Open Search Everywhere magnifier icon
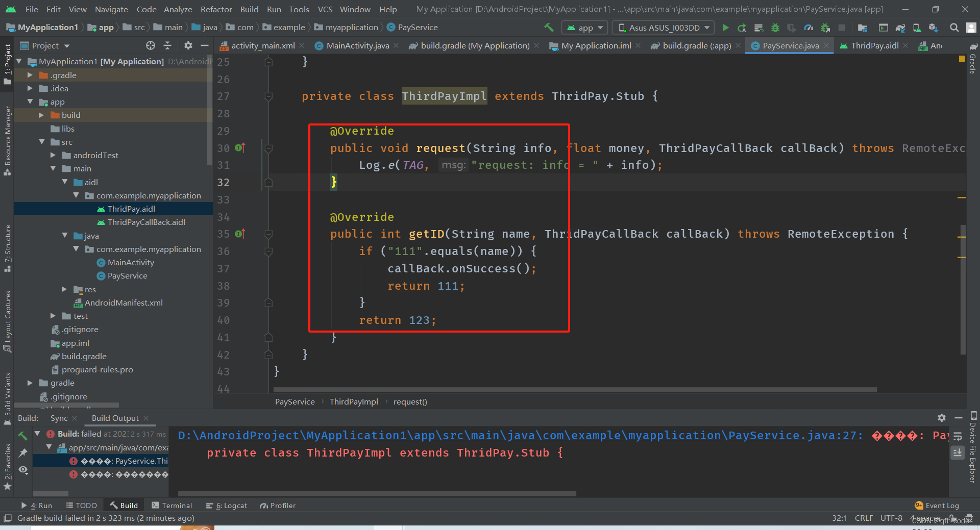 953,28
